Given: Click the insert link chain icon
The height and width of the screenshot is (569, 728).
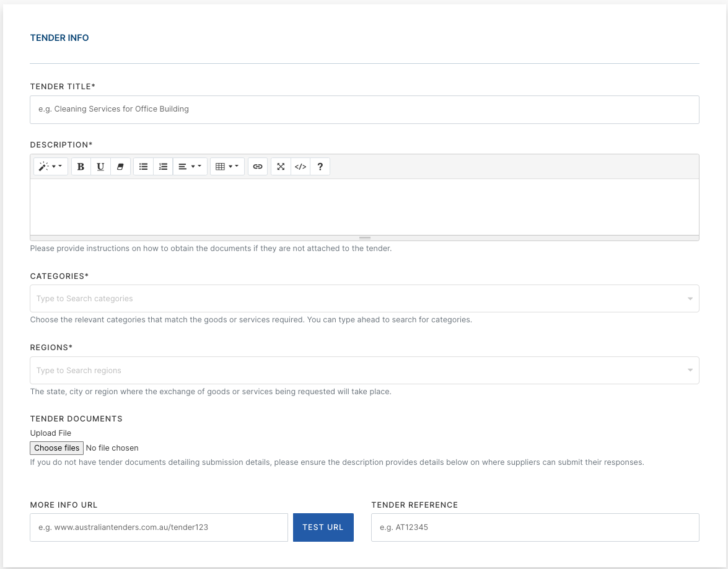Looking at the screenshot, I should click(x=258, y=167).
